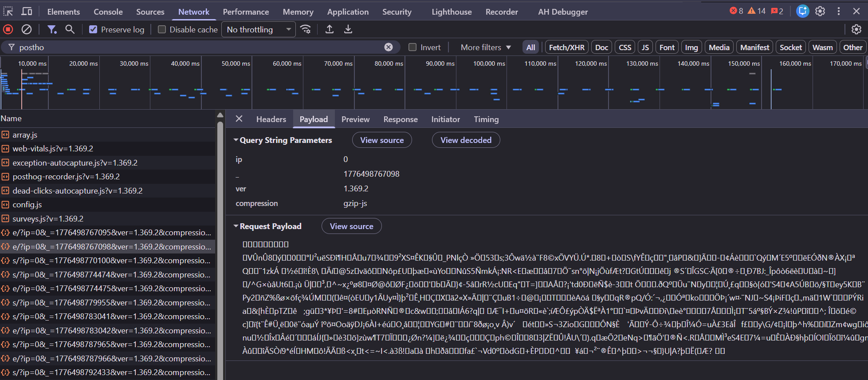Filter by Font requests

click(x=667, y=47)
